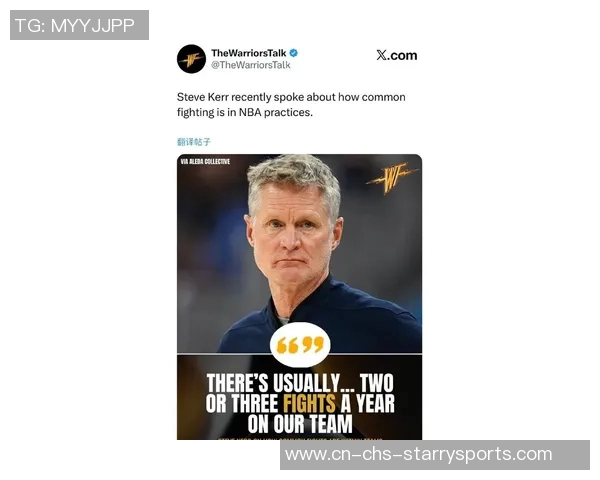Click the Via Aleda Collective credit text
This screenshot has height=480, width=600.
tap(205, 162)
